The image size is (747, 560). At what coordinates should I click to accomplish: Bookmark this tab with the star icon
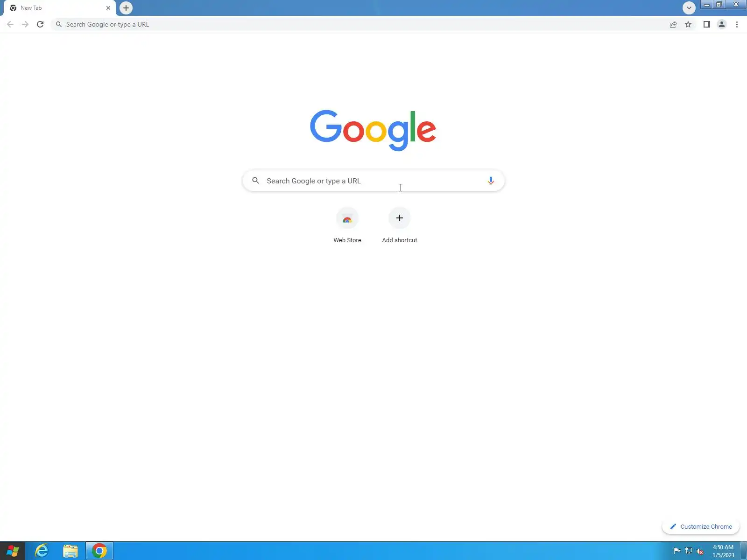coord(688,24)
